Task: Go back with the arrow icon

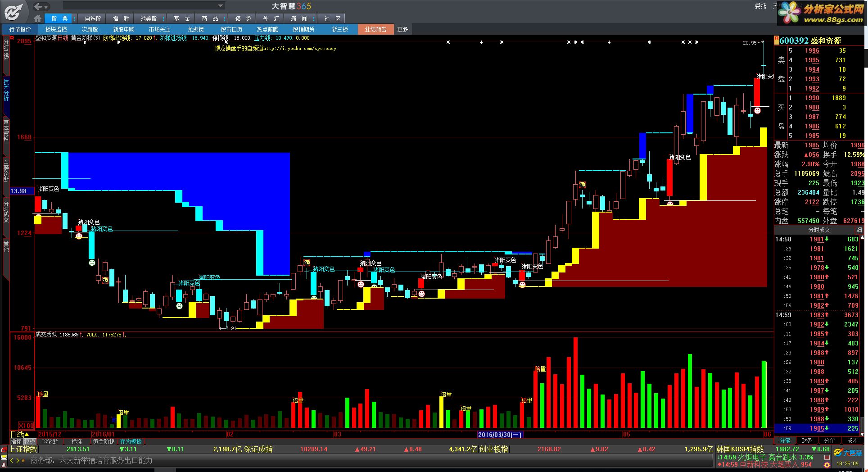Action: pyautogui.click(x=38, y=6)
